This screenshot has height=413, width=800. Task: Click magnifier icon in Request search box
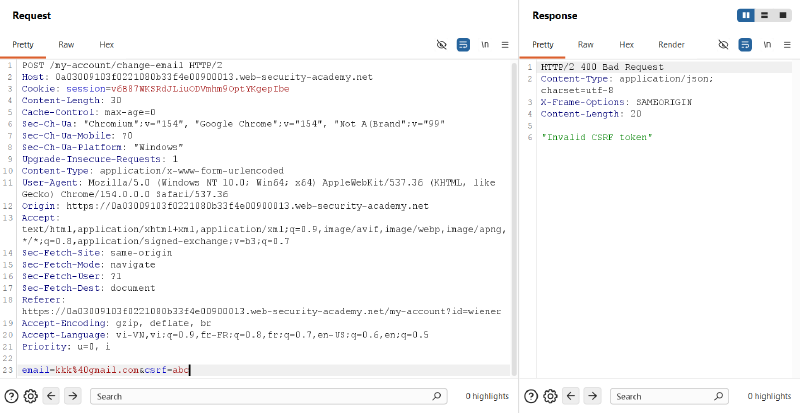pos(436,396)
